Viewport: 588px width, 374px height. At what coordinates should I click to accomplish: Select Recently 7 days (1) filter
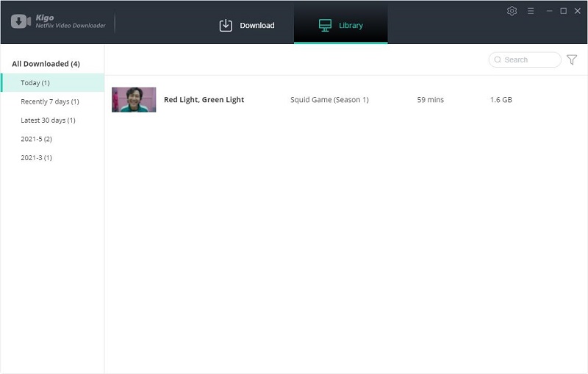click(x=50, y=101)
